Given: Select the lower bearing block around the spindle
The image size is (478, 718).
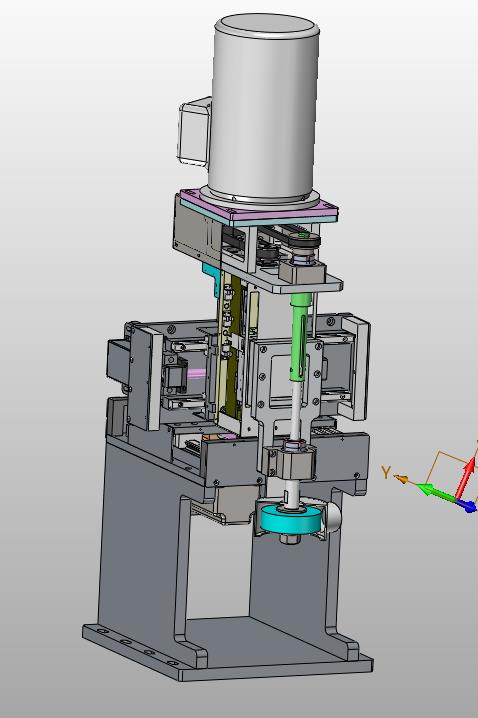Looking at the screenshot, I should coord(290,462).
